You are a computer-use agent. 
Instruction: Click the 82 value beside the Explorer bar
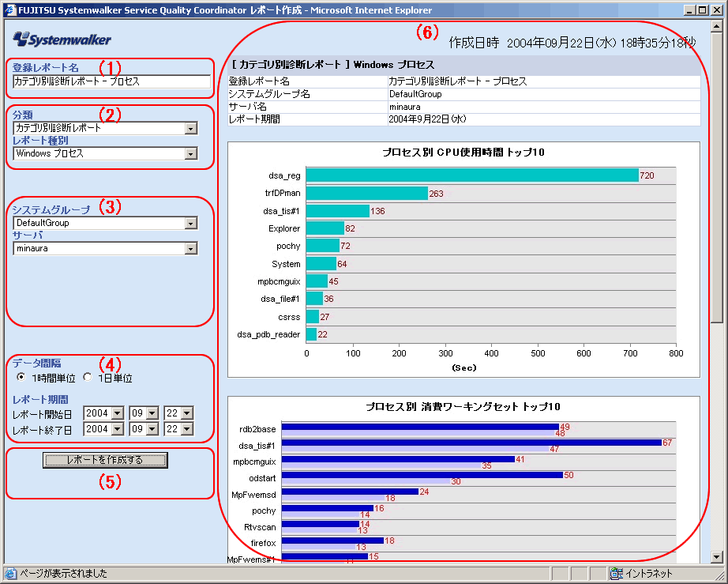point(350,228)
